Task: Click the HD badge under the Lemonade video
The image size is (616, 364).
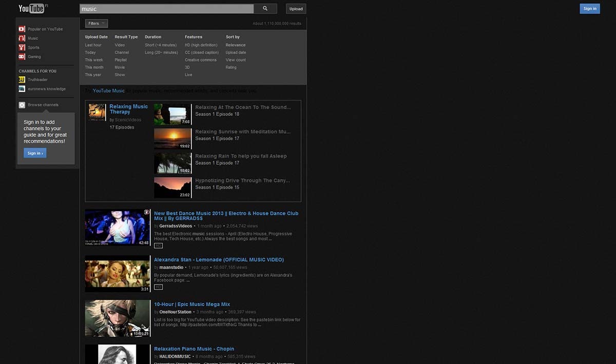Action: tap(158, 287)
